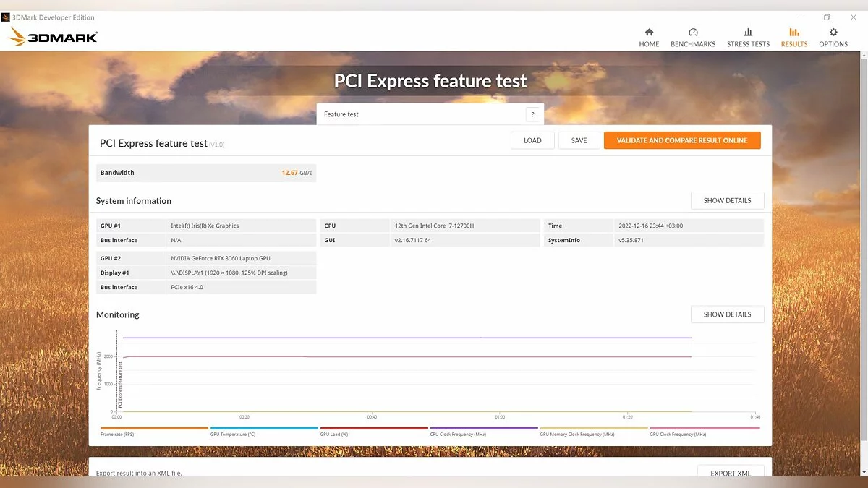This screenshot has width=868, height=488.
Task: Toggle GPU Load legend swatch
Action: pos(374,428)
